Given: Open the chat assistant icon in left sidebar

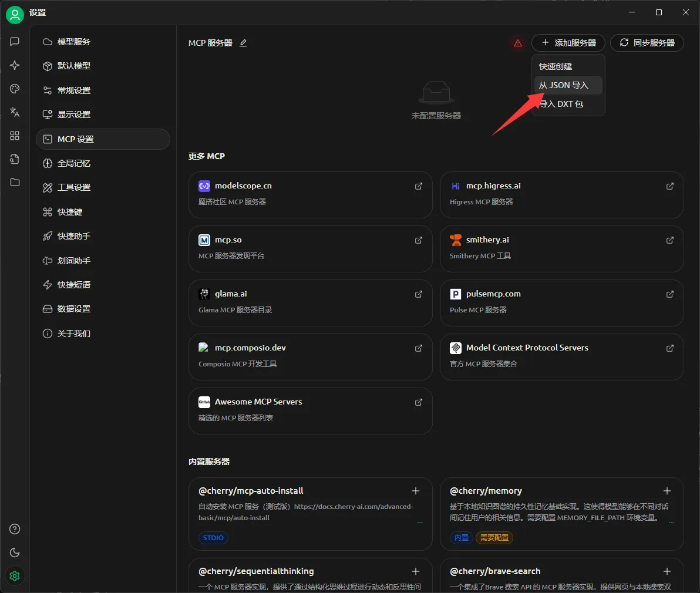Looking at the screenshot, I should point(15,42).
